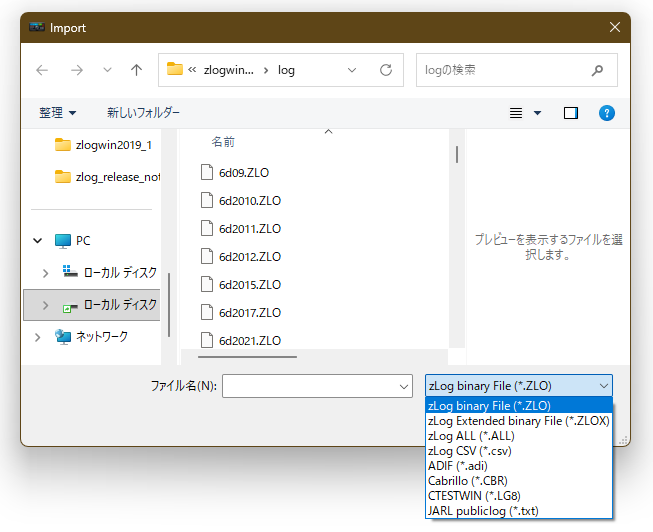Choose CTESTWIN (*.LG8) filter
Image resolution: width=653 pixels, height=532 pixels.
click(x=518, y=496)
